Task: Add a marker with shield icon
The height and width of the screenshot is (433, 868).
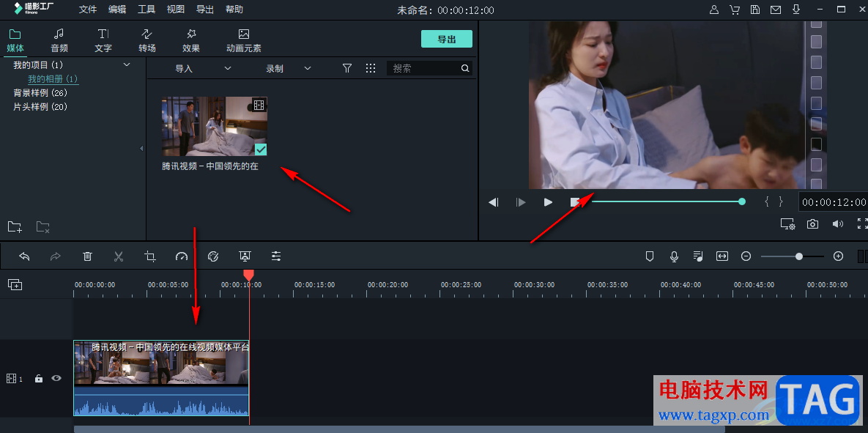Action: pos(650,256)
